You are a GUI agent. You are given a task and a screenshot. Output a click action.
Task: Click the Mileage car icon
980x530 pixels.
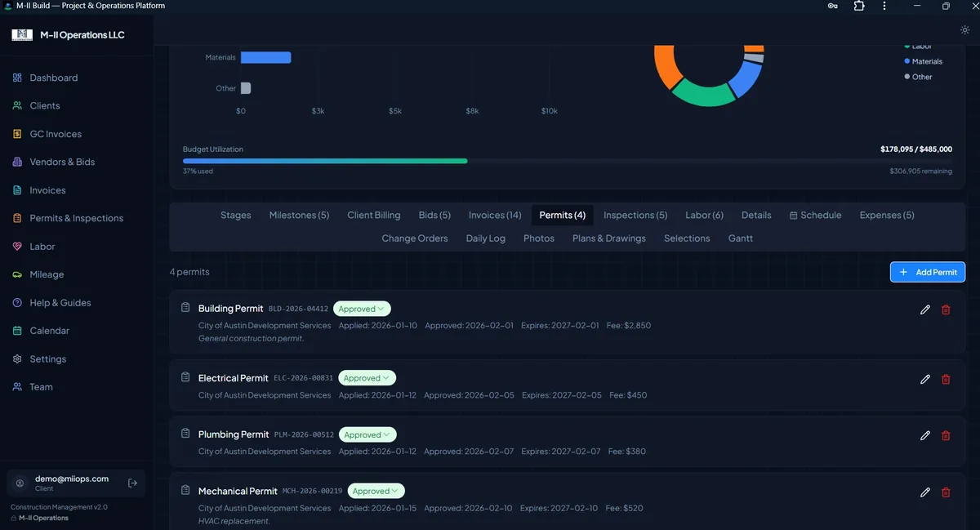(x=17, y=274)
